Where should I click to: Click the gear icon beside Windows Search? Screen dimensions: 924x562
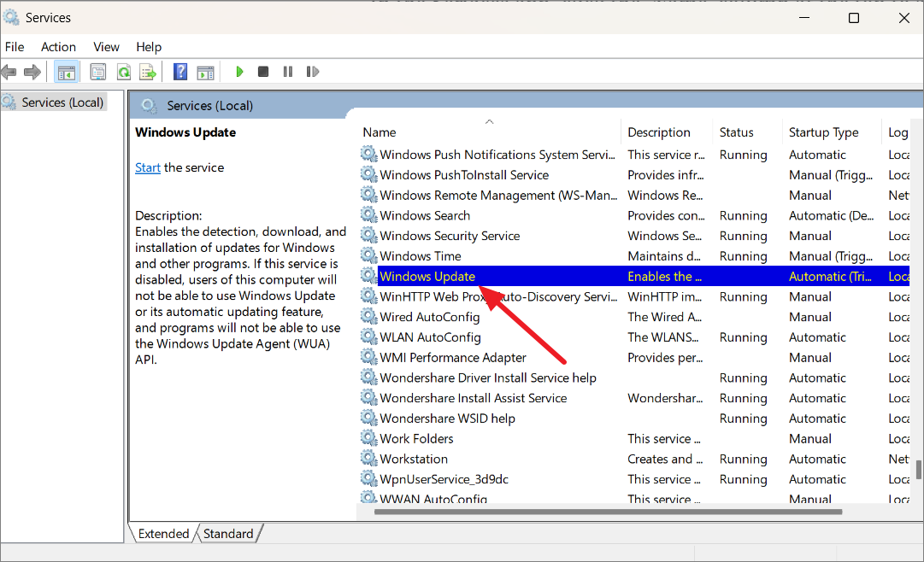pos(369,215)
